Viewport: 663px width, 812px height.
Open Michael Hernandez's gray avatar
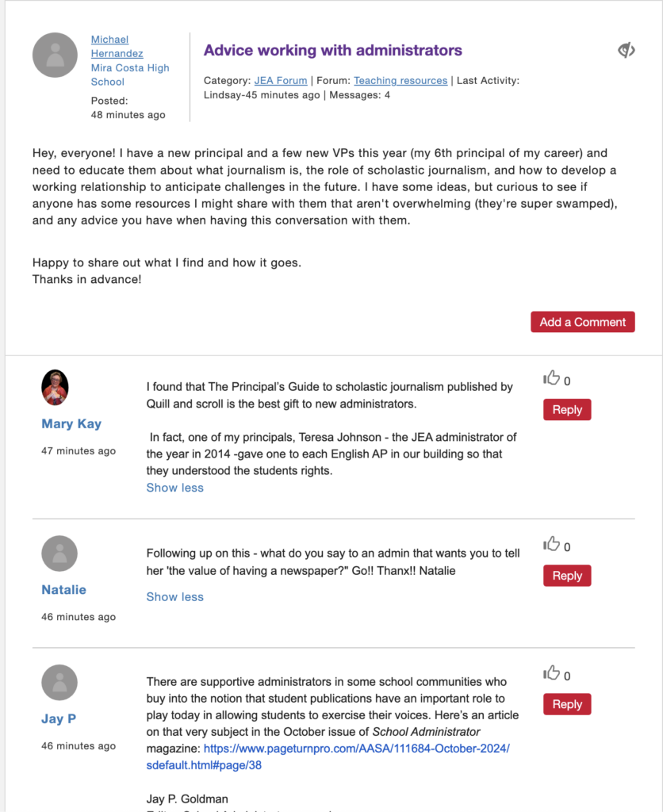click(x=55, y=55)
